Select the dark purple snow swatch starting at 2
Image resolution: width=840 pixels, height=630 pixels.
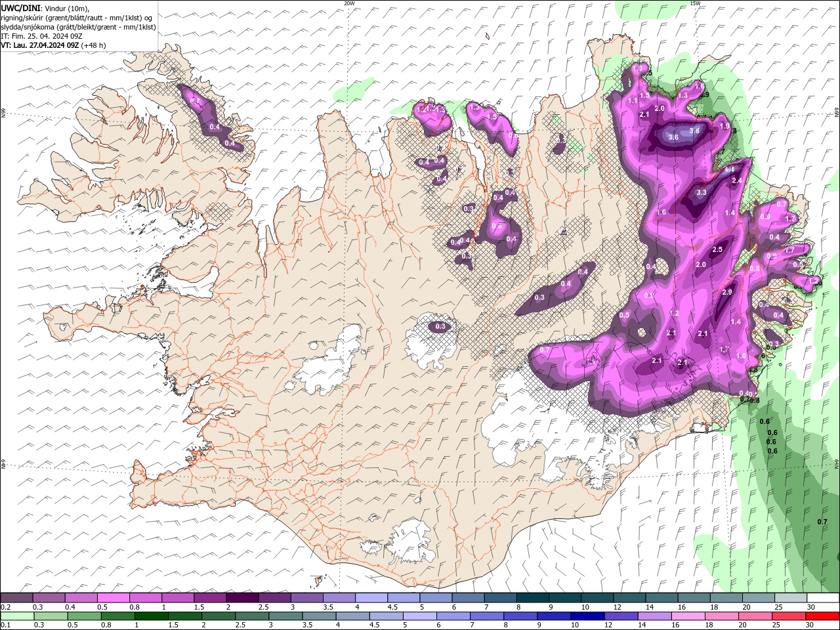[x=242, y=598]
